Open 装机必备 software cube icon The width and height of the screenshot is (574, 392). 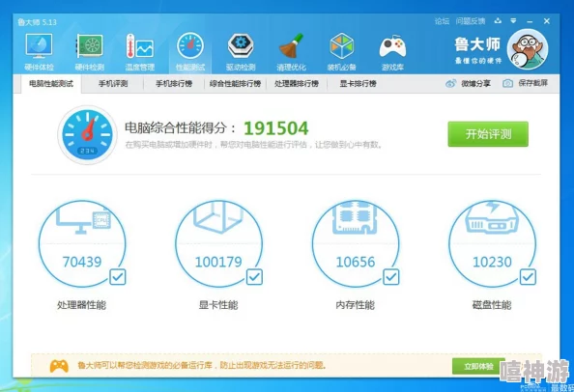pyautogui.click(x=341, y=46)
